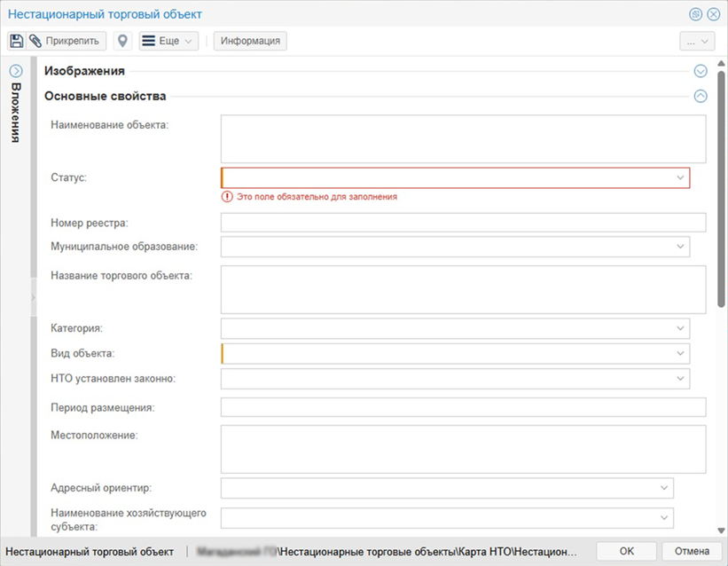The image size is (728, 566).
Task: Open the Еще menu dropdown
Action: click(x=168, y=41)
